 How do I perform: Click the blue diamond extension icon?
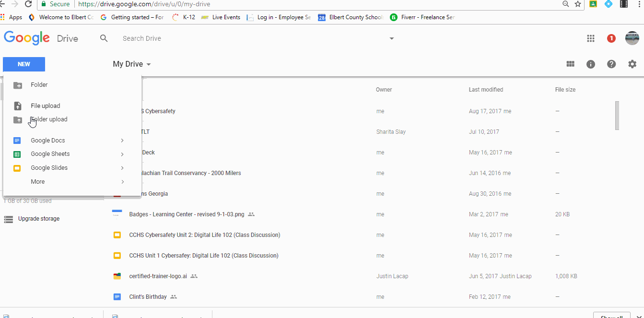609,4
